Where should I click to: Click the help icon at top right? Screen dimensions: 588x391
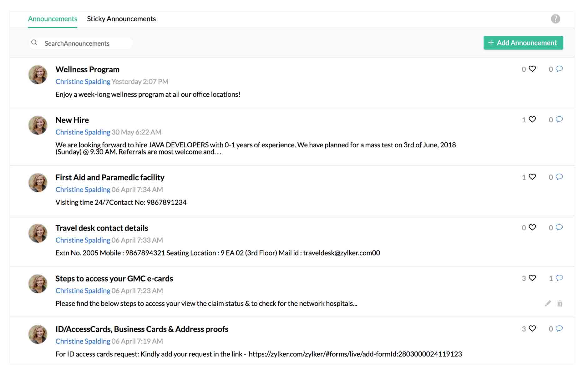click(555, 19)
